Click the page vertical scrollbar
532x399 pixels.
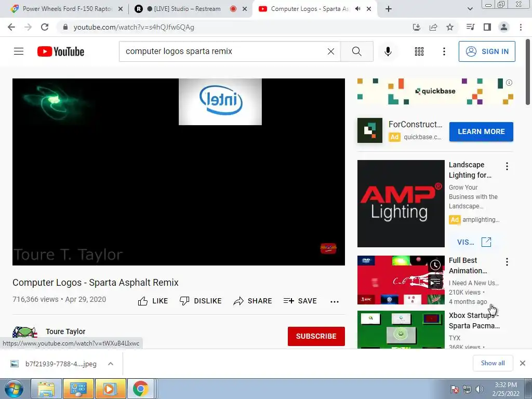(528, 72)
